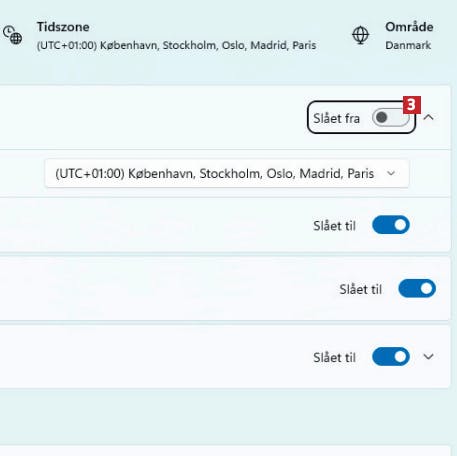
Task: Click the Slået til label in the standalone middle card
Action: point(361,289)
